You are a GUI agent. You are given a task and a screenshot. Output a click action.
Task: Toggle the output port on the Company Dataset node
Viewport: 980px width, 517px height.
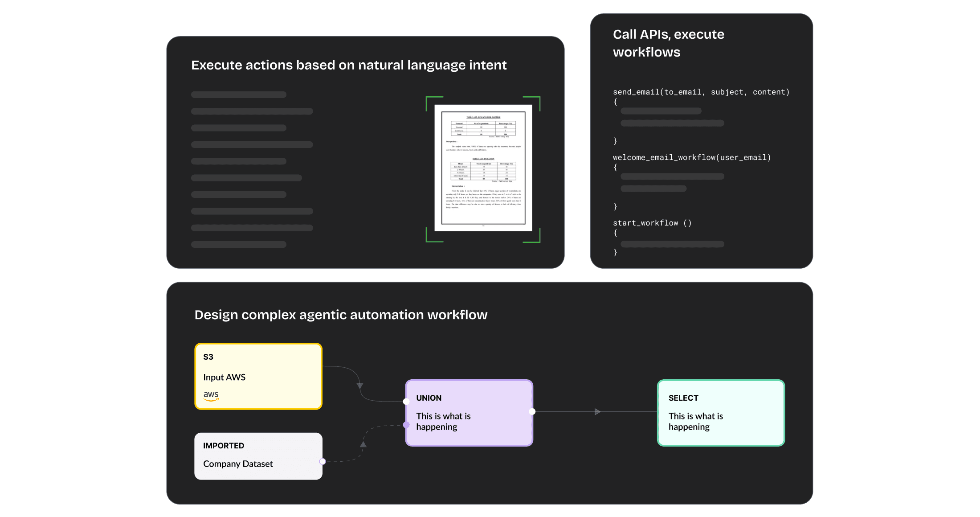pos(323,462)
